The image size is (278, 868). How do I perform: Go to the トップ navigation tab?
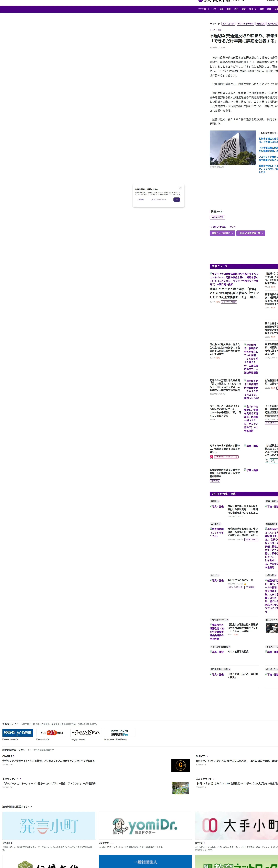[214, 9]
